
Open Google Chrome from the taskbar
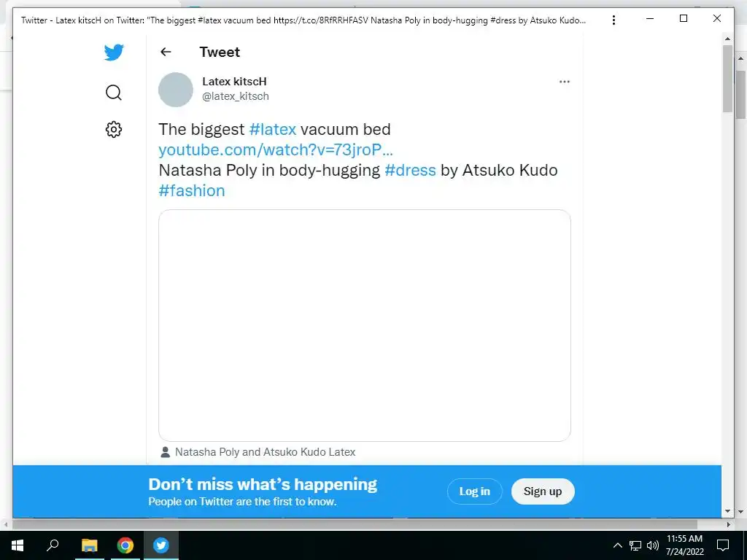125,545
